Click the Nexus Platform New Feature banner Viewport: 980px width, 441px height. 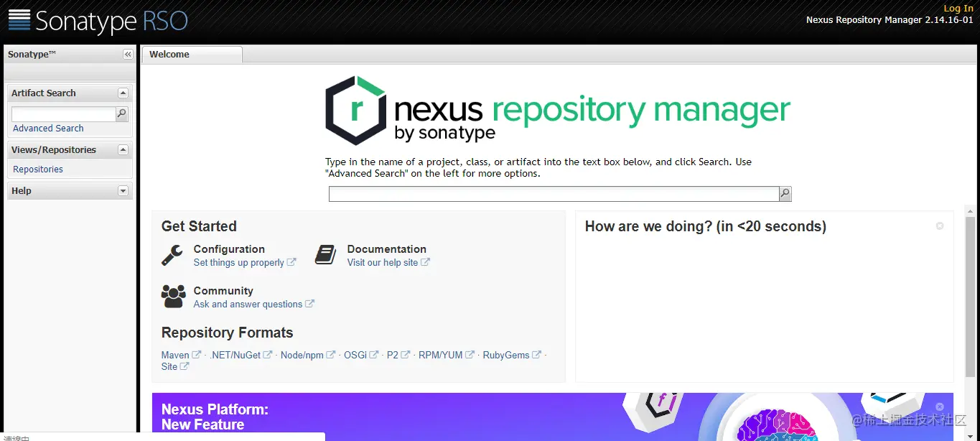click(x=552, y=417)
